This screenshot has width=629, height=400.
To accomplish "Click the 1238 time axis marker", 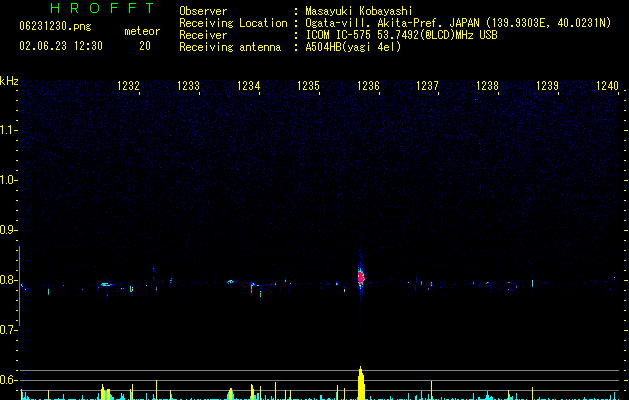I will click(x=487, y=86).
